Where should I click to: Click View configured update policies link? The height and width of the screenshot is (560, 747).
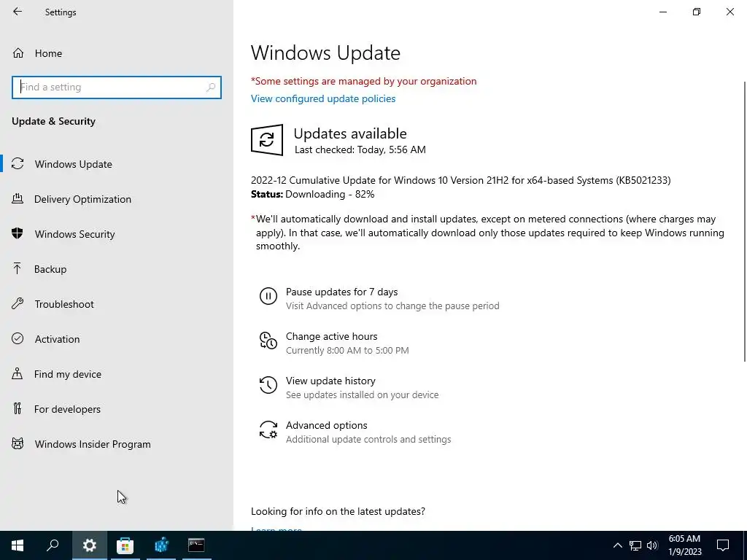(323, 98)
